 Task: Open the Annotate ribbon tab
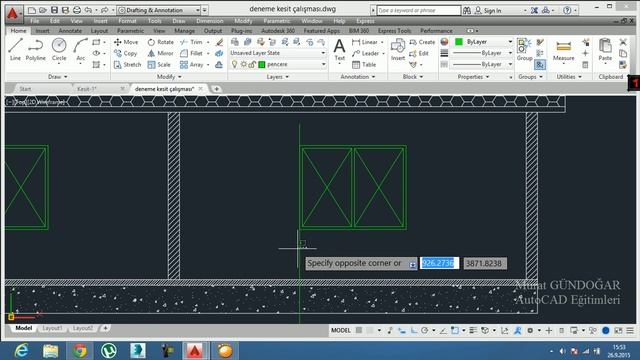click(70, 31)
